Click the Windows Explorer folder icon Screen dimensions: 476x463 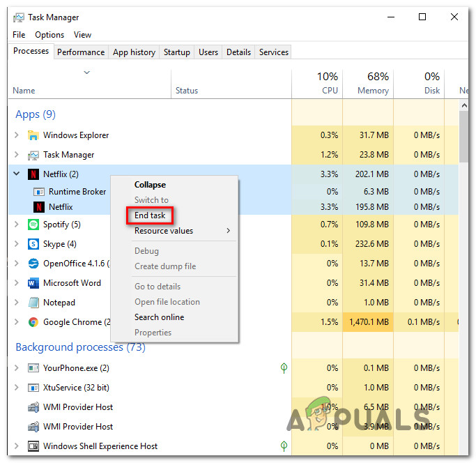coord(33,135)
